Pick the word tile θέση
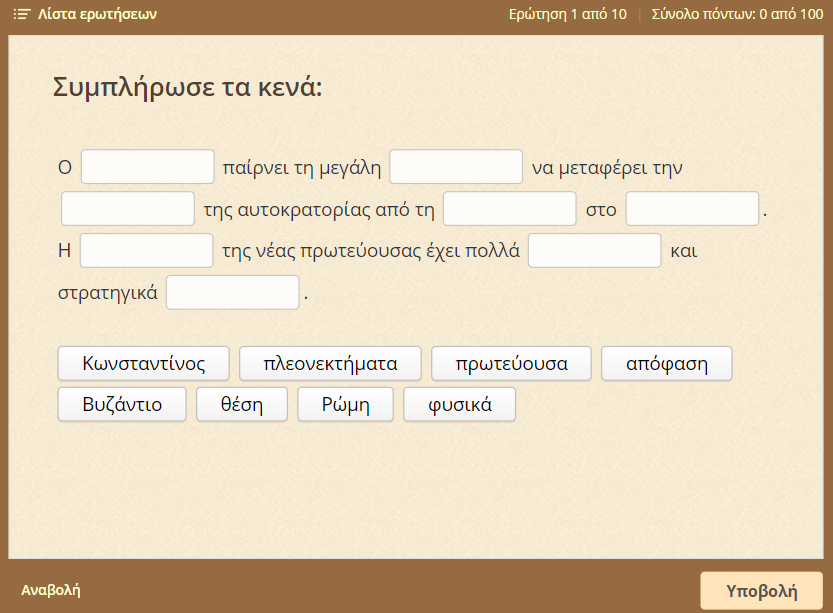 pyautogui.click(x=242, y=404)
